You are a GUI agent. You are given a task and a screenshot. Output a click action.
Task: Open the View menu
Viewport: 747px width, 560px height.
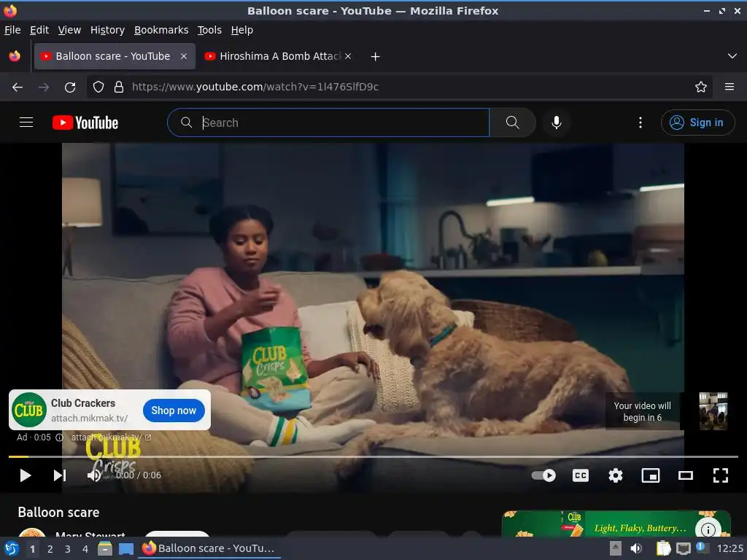point(69,30)
